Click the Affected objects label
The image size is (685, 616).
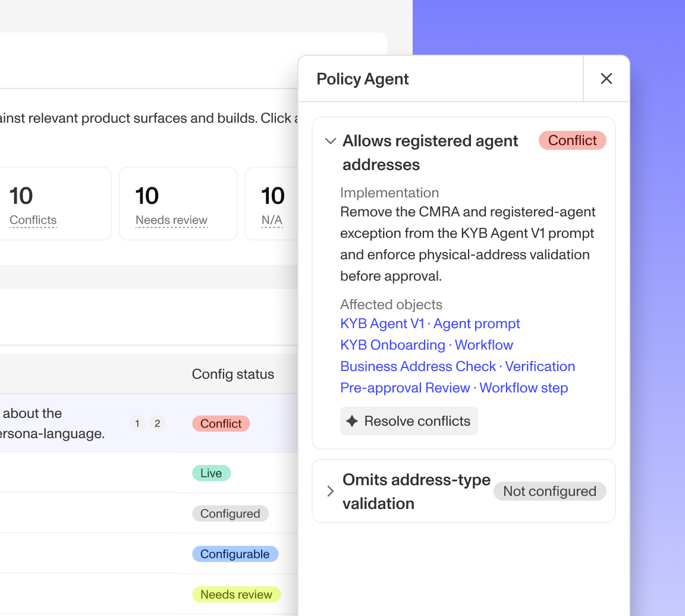[x=391, y=304]
